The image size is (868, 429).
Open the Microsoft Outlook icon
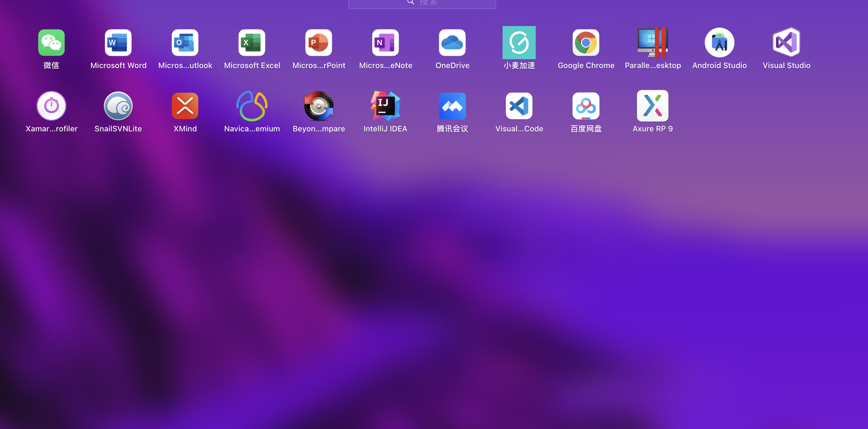185,43
